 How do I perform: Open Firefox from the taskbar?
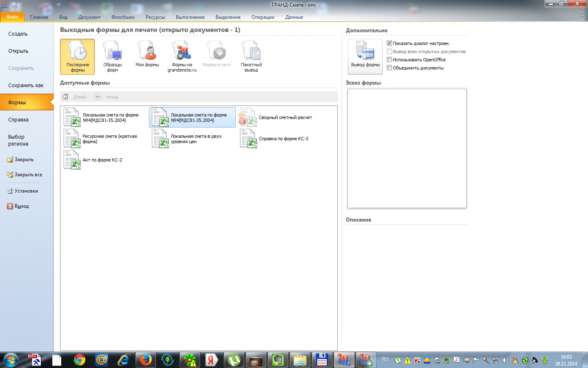145,360
